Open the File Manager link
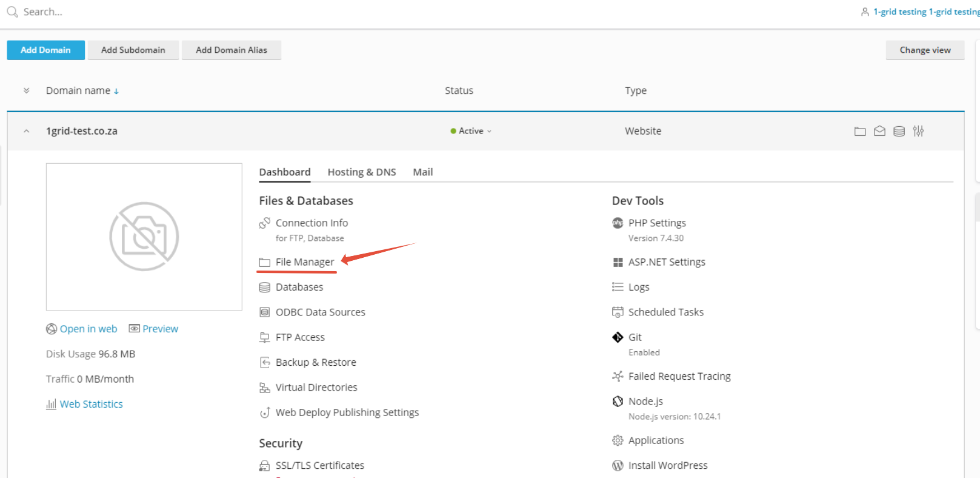 point(305,262)
